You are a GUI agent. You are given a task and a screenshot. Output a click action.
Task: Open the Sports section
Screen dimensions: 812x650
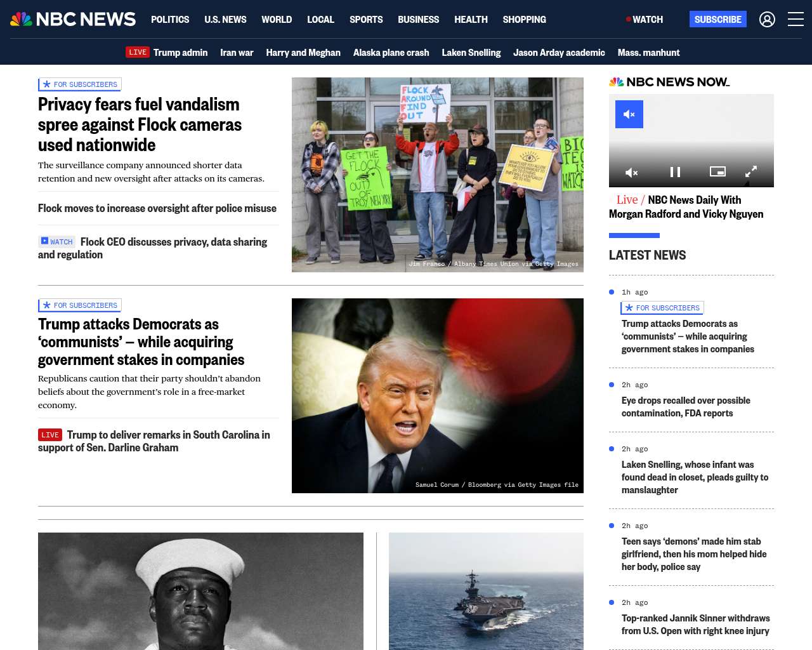pos(366,20)
